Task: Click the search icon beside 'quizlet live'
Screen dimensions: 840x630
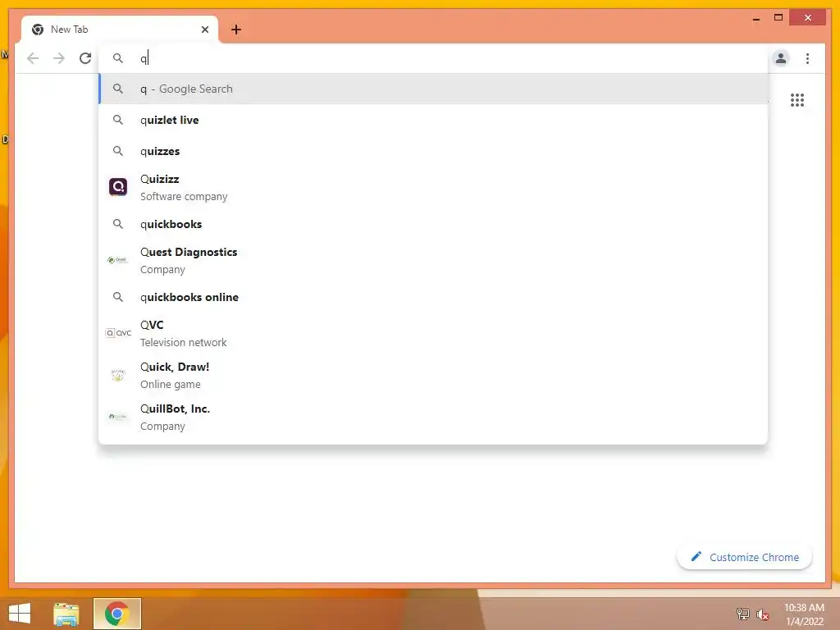Action: (118, 120)
